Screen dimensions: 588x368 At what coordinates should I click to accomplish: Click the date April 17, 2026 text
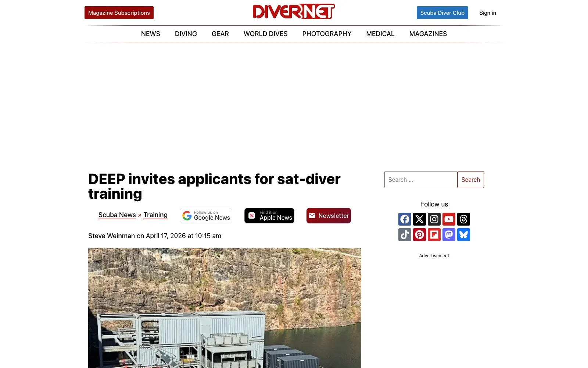coord(166,236)
